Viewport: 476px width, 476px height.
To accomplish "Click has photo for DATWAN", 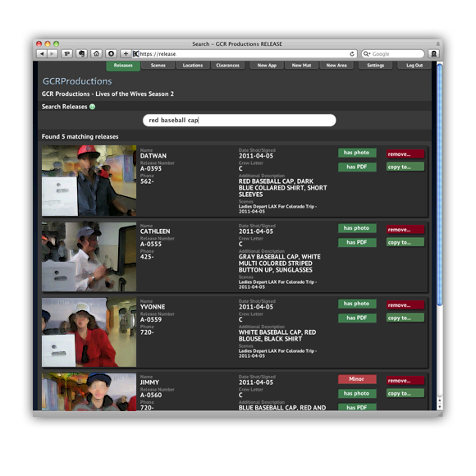I will click(x=357, y=153).
